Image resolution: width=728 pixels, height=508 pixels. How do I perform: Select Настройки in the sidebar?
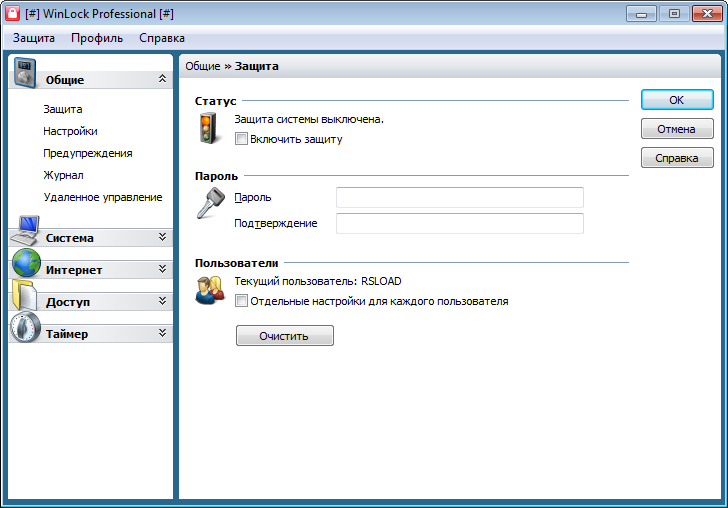click(70, 131)
